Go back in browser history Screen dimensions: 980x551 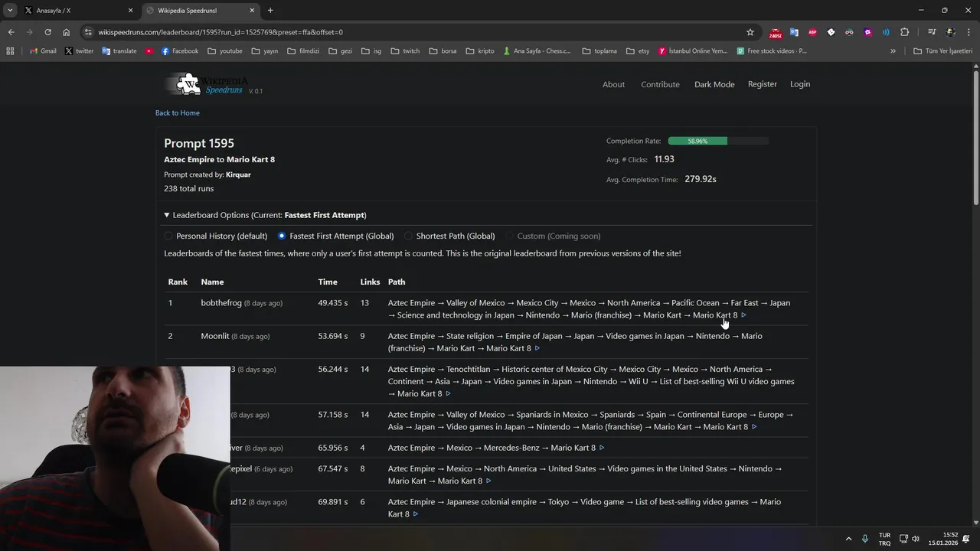[11, 32]
